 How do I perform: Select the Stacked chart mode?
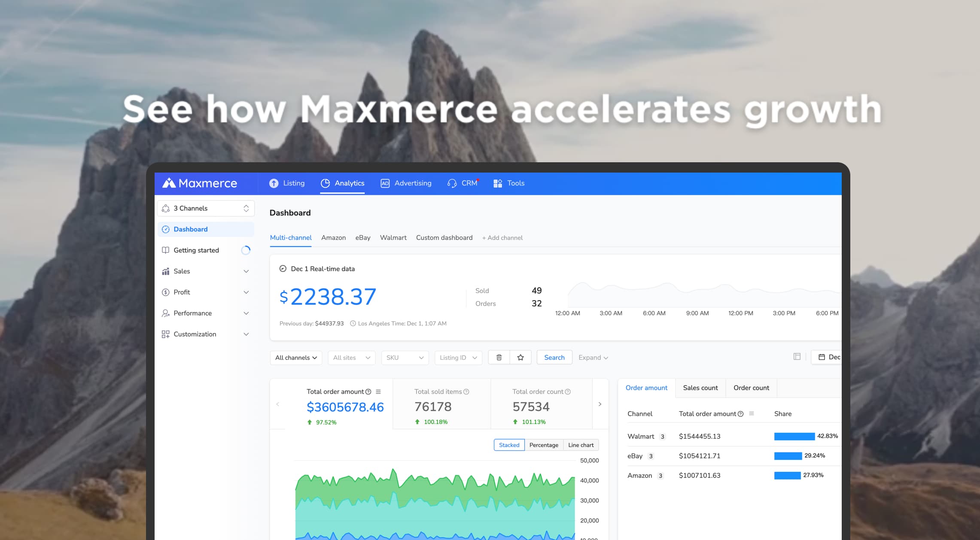click(x=509, y=445)
